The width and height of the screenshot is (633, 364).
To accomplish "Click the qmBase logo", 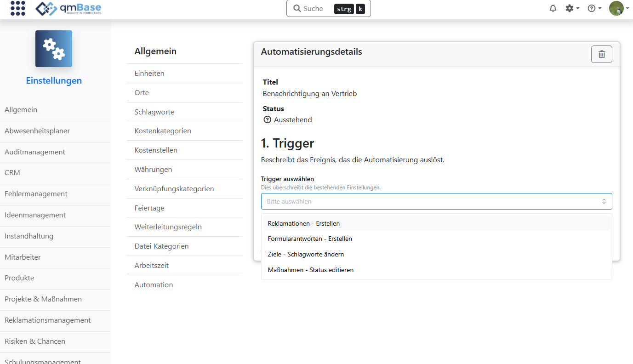I will [x=68, y=8].
